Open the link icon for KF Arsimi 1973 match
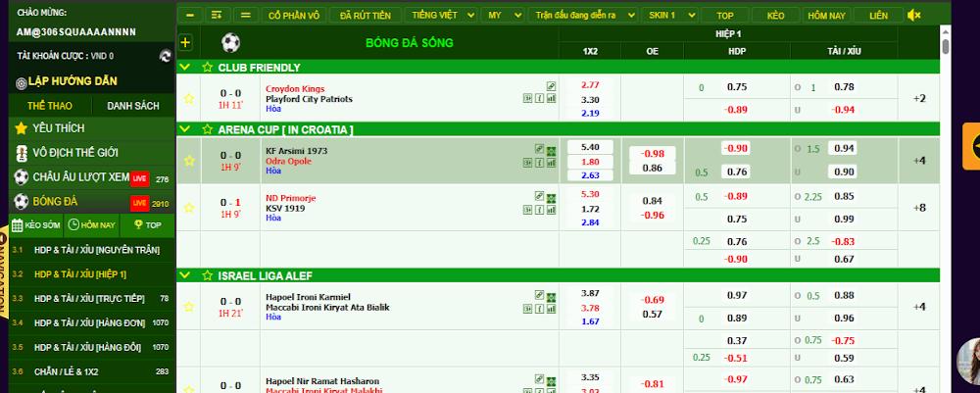This screenshot has width=980, height=393. click(x=539, y=149)
